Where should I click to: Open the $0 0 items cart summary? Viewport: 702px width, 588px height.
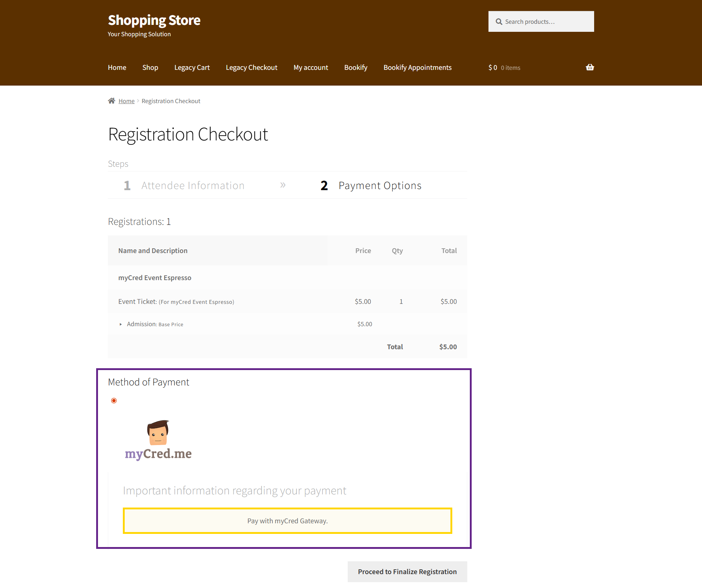tap(504, 68)
